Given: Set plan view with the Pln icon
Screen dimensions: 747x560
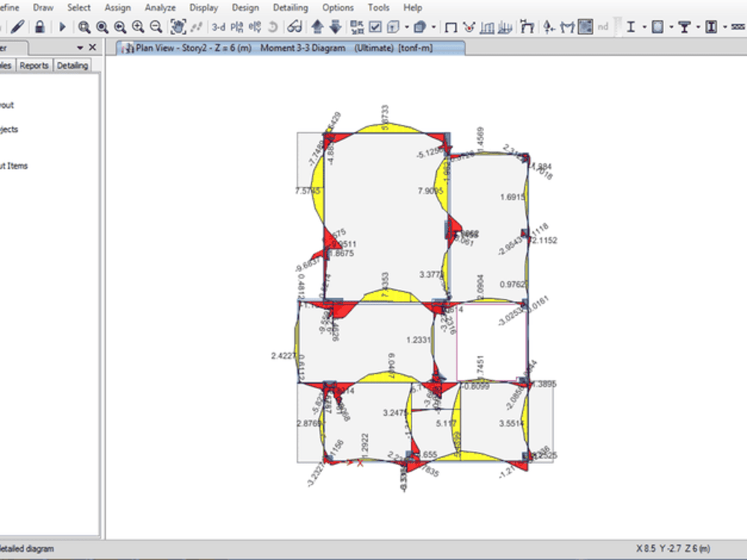Looking at the screenshot, I should point(237,27).
